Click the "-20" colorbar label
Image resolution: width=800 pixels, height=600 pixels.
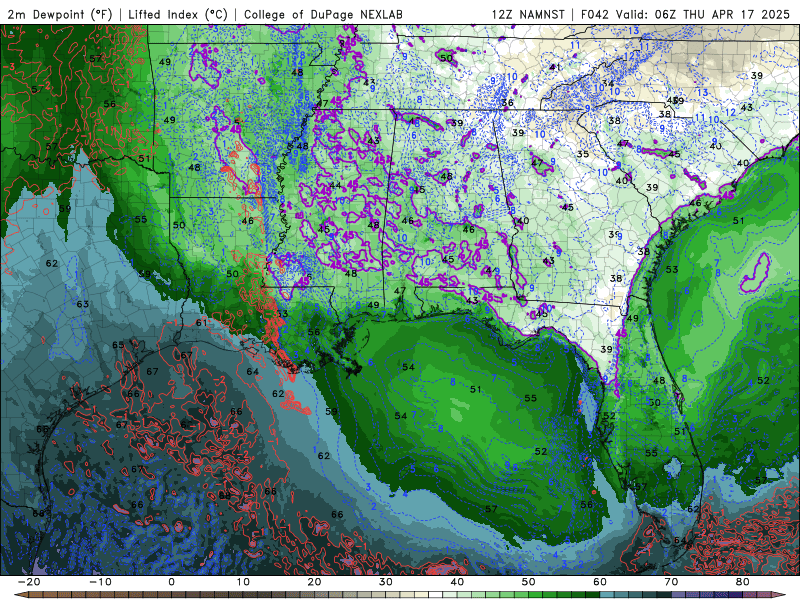pyautogui.click(x=29, y=582)
